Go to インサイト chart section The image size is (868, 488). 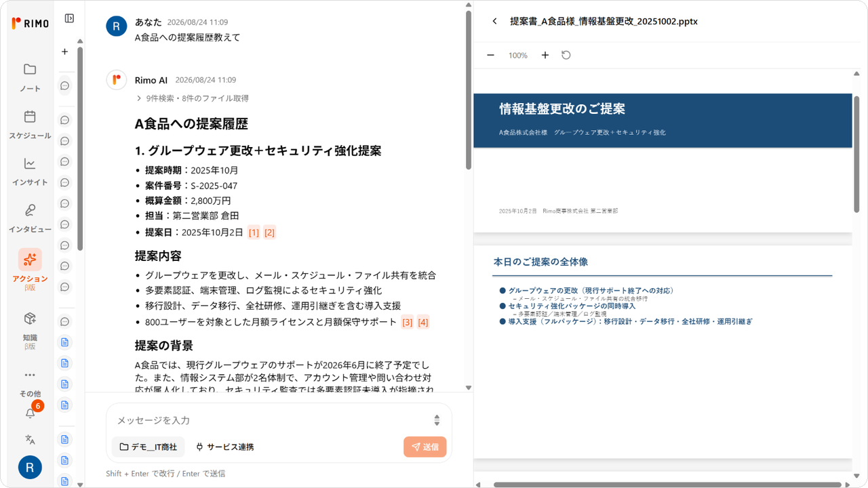tap(30, 171)
